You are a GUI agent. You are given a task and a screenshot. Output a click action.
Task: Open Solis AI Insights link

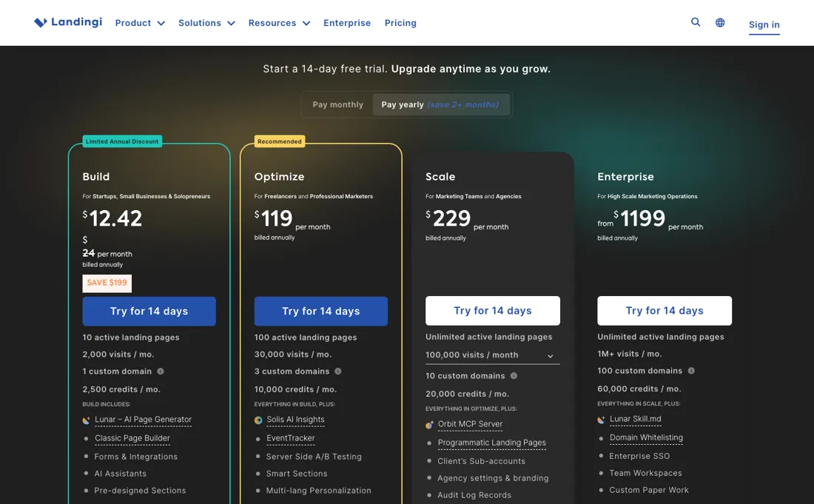point(295,420)
